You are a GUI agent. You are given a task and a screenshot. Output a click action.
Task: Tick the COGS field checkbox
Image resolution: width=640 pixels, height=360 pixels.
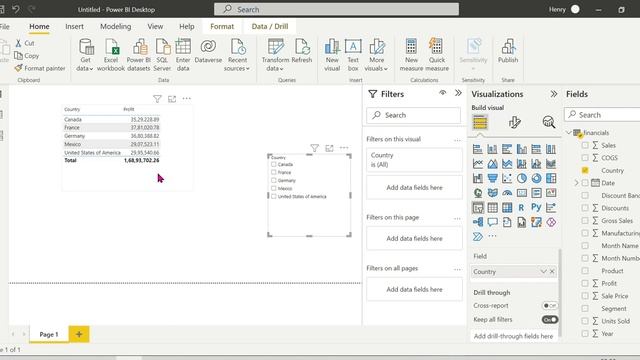pyautogui.click(x=585, y=158)
